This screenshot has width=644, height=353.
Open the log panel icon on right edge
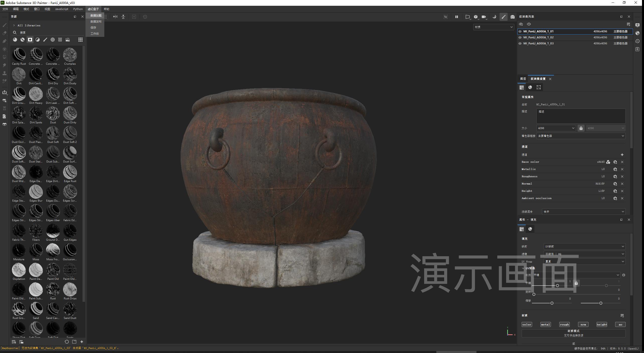pos(637,49)
